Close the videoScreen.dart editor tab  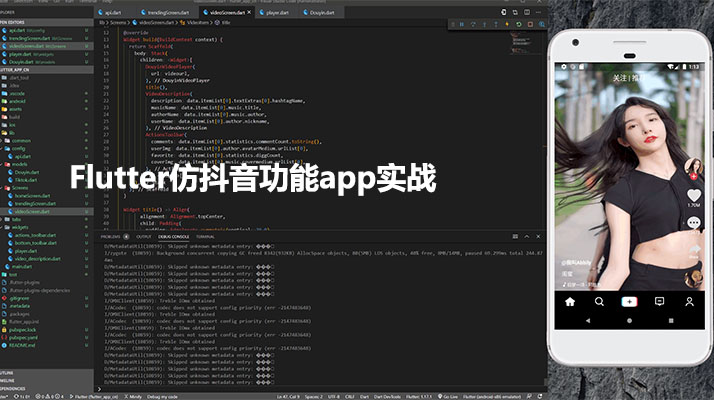click(x=249, y=12)
